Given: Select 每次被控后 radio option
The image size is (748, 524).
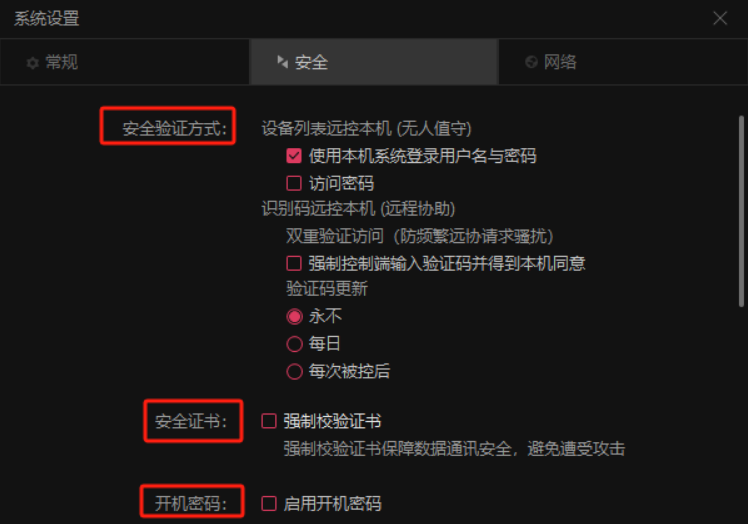Looking at the screenshot, I should pyautogui.click(x=294, y=371).
